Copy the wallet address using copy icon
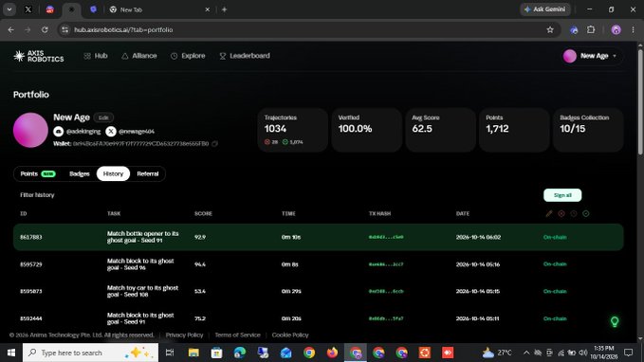 tap(214, 144)
